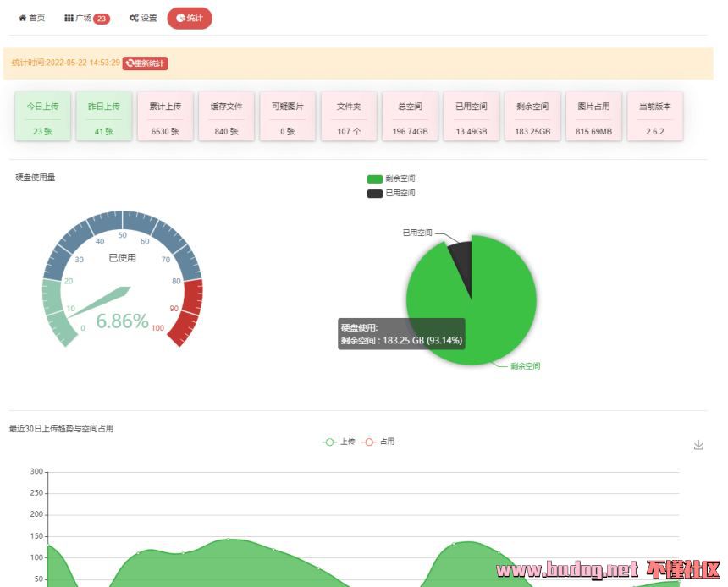Screen dimensions: 728x587
Task: Click the 可疑图片 stat card
Action: pos(288,117)
